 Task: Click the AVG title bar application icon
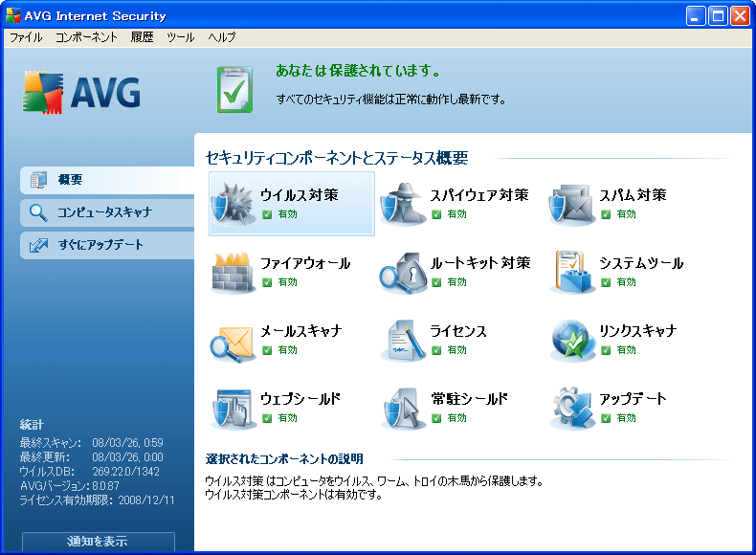coord(13,16)
